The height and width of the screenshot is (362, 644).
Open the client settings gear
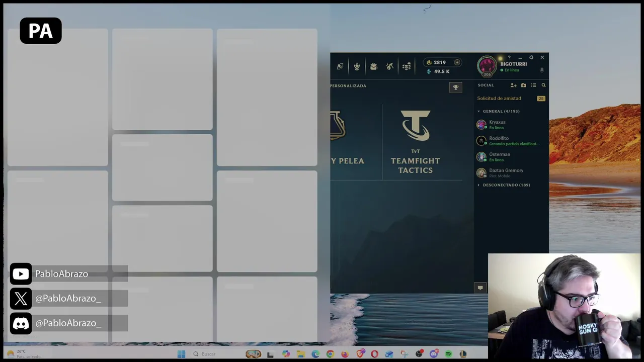(x=531, y=57)
